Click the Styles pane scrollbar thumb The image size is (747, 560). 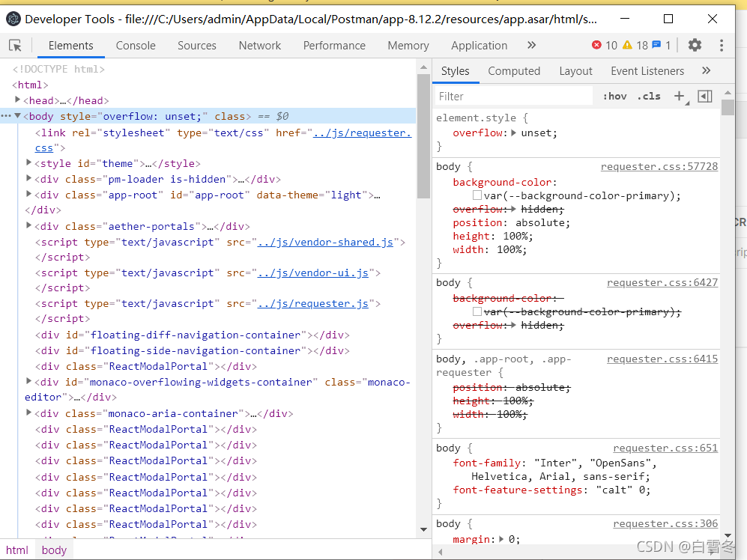click(728, 107)
